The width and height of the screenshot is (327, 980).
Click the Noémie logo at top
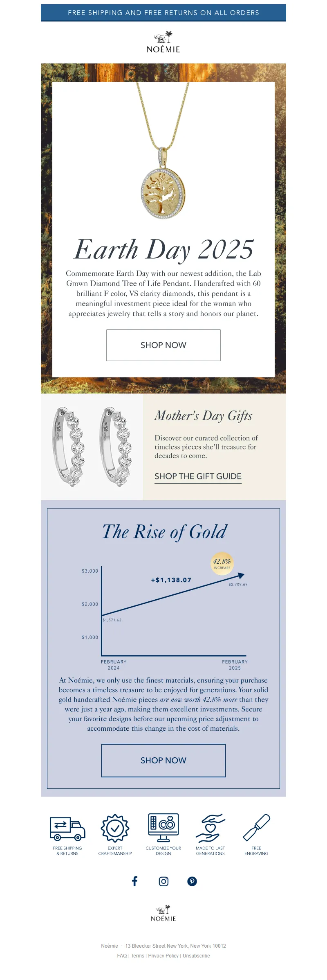pos(163,42)
